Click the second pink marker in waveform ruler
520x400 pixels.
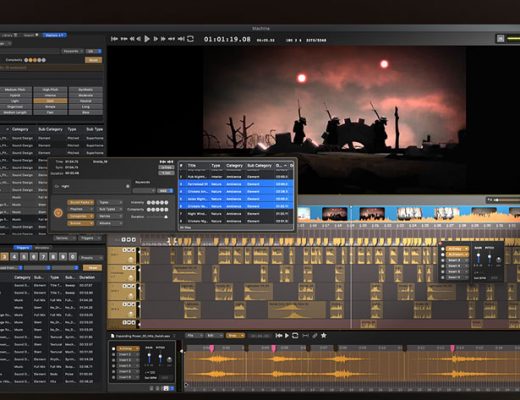coord(274,349)
